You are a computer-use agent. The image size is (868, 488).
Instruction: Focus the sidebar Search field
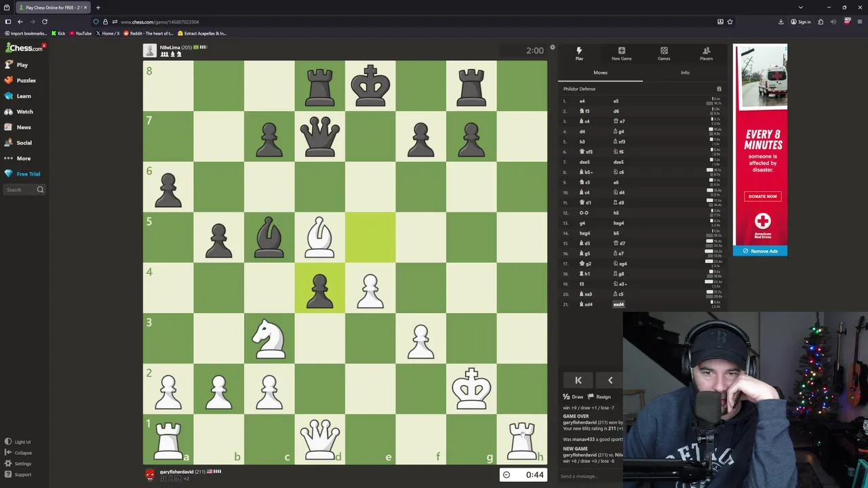24,190
